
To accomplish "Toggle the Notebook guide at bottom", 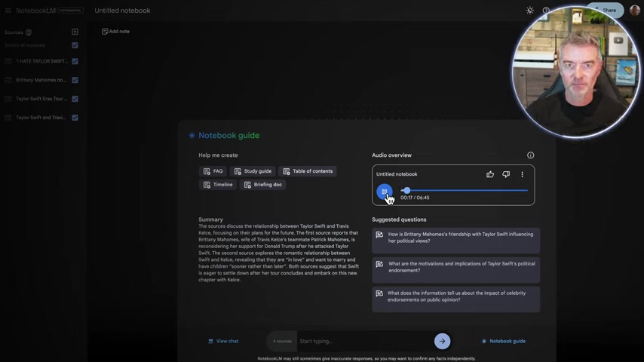I will [503, 341].
